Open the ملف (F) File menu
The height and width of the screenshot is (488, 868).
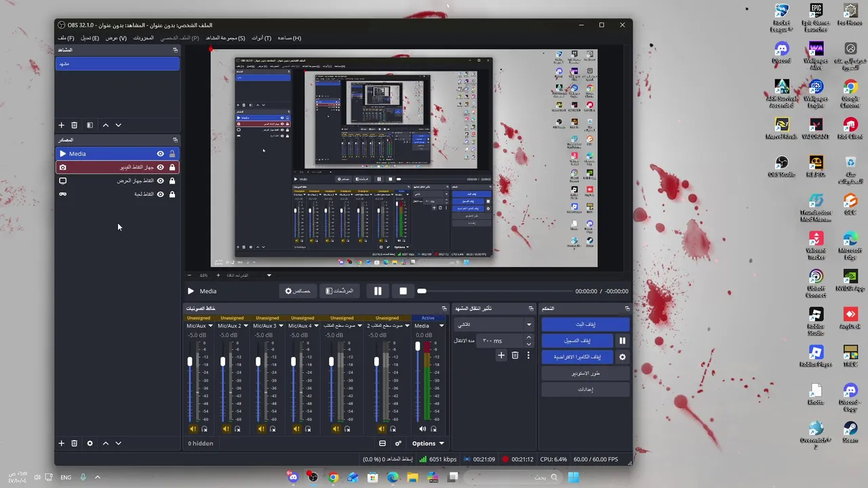click(66, 38)
